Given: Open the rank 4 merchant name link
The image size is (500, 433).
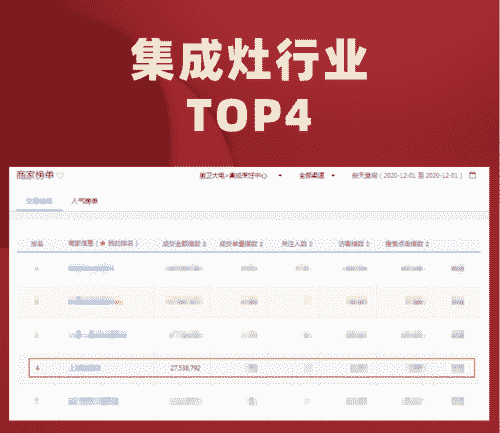Looking at the screenshot, I should (85, 368).
